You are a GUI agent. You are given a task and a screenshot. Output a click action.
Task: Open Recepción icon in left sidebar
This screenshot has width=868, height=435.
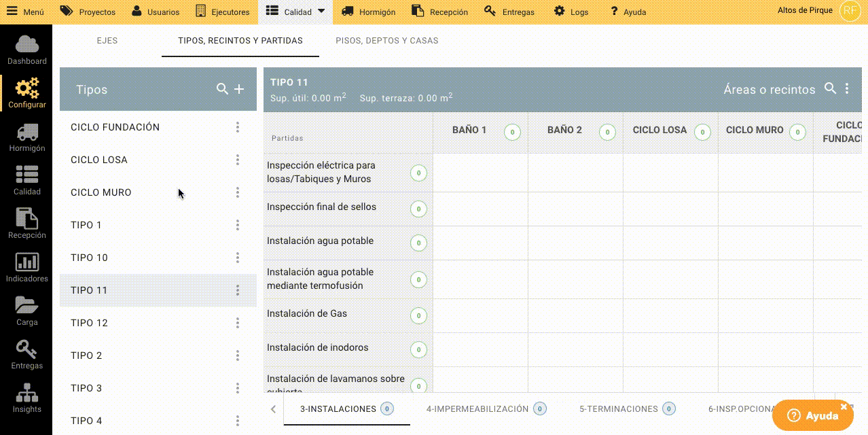(26, 220)
